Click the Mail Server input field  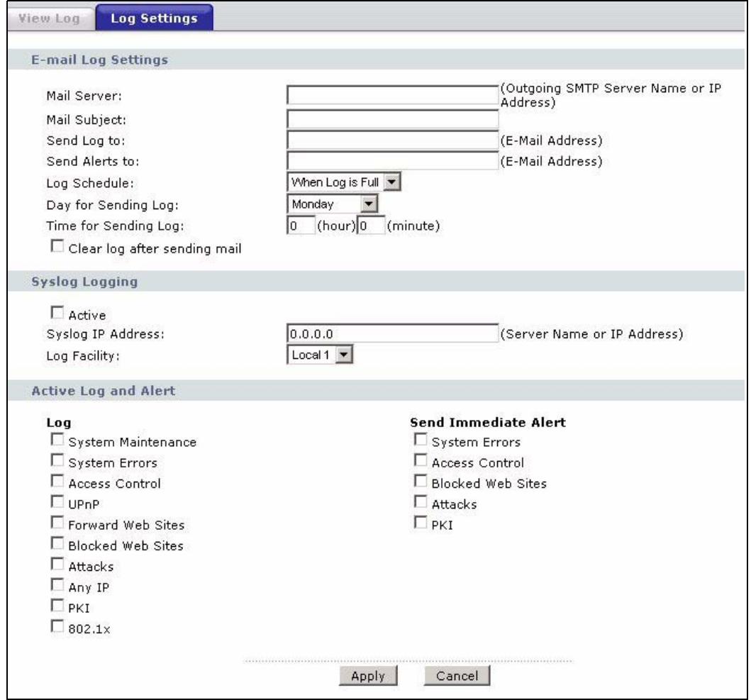click(392, 95)
